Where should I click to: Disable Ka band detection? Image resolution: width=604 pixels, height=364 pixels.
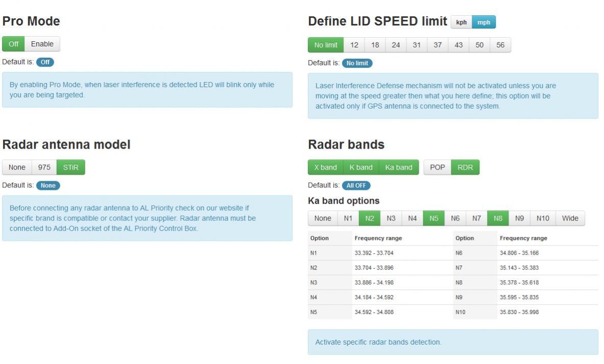coord(399,167)
